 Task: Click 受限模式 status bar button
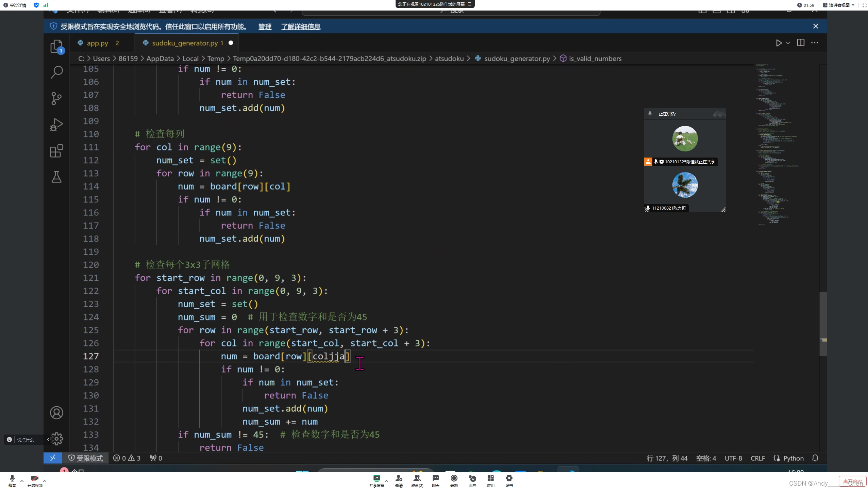(86, 458)
